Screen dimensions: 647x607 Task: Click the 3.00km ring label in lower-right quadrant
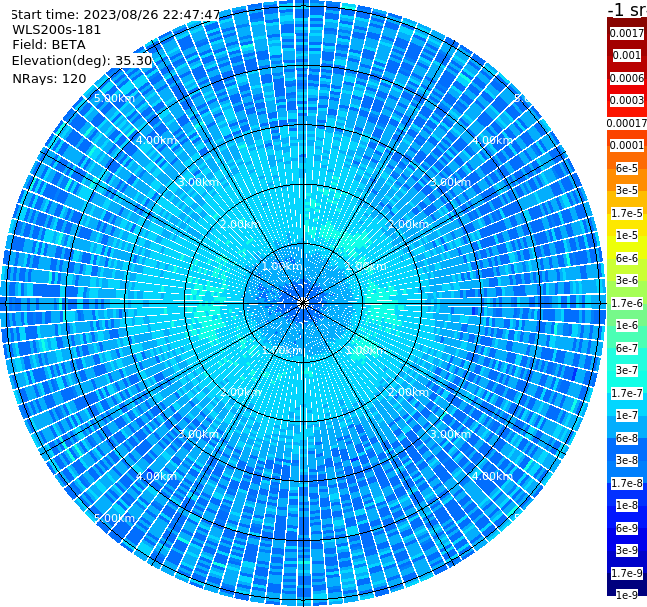click(x=450, y=434)
